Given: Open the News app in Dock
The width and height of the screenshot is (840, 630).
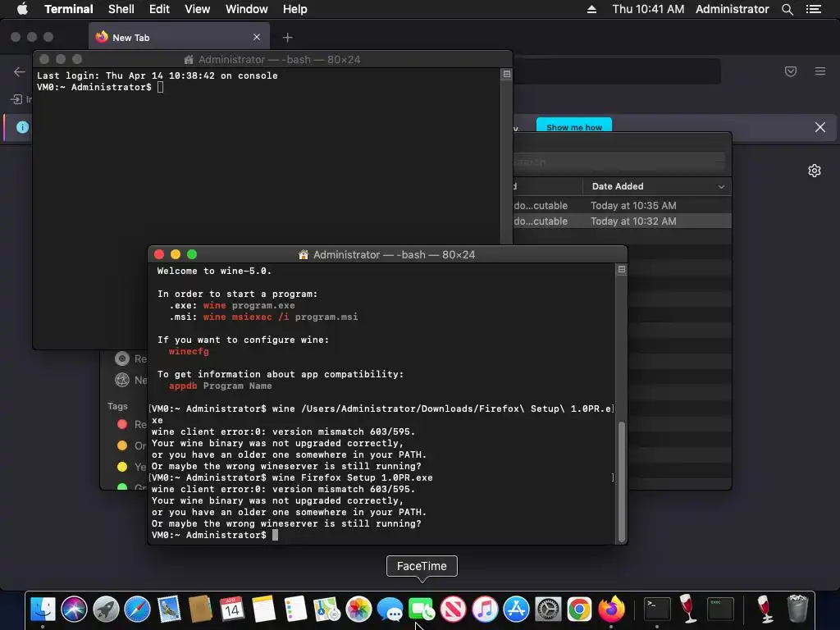Looking at the screenshot, I should pyautogui.click(x=453, y=609).
